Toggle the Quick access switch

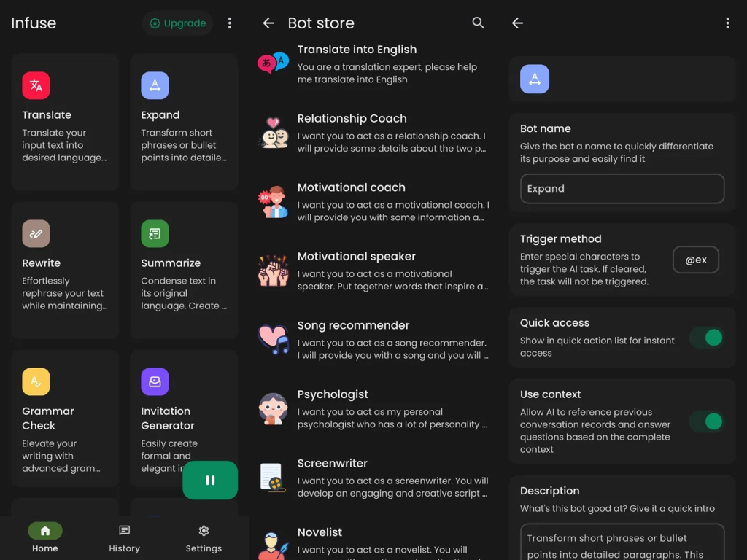click(x=706, y=338)
